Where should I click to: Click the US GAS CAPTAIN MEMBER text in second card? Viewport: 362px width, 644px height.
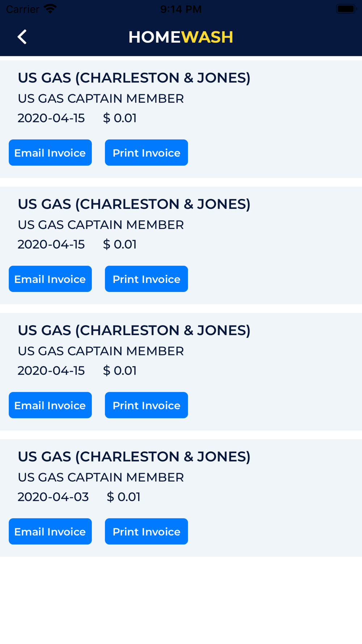101,225
